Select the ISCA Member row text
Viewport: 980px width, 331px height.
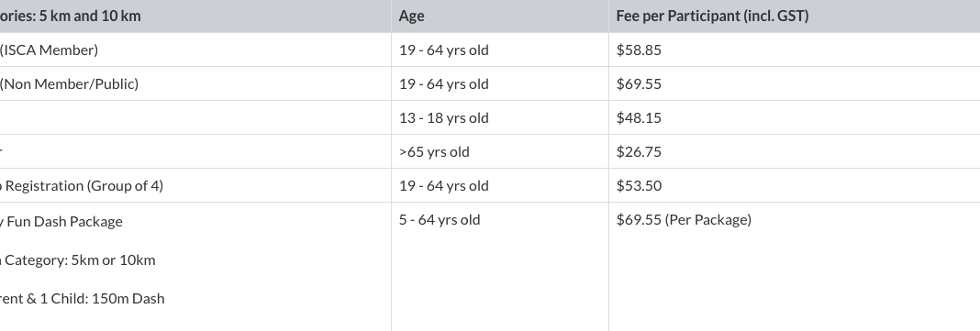(x=49, y=50)
